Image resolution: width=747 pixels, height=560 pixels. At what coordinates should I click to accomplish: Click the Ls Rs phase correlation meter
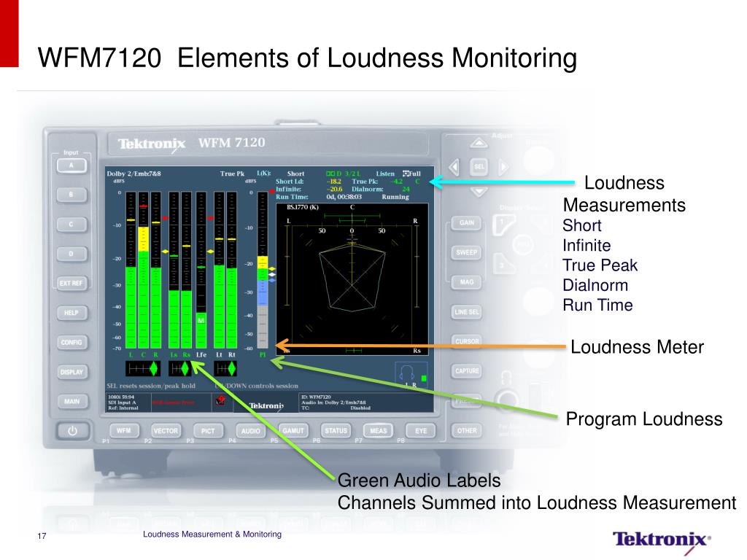coord(180,368)
